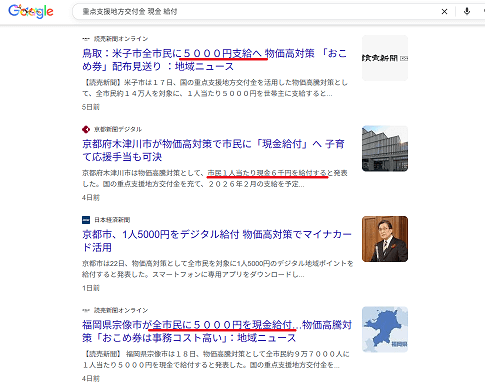Click the 4日前 date below the 宗像市 snippet
The image size is (485, 385).
[x=91, y=379]
